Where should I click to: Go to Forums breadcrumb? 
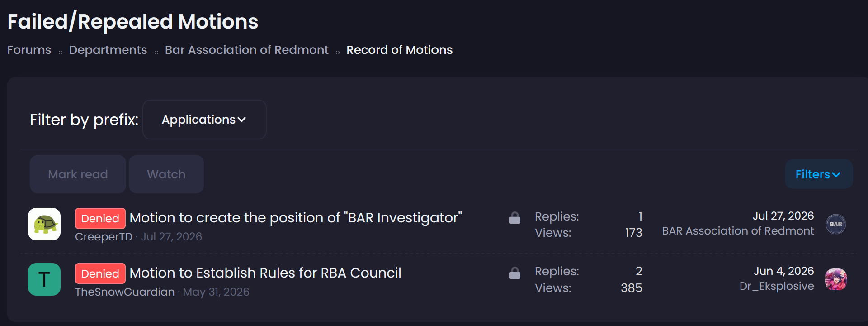pos(29,50)
